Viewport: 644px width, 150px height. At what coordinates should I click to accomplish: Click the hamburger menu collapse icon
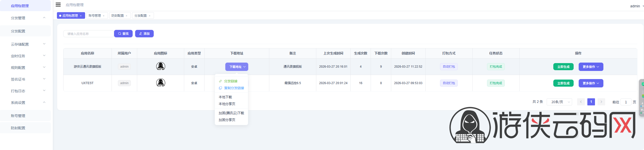[58, 5]
